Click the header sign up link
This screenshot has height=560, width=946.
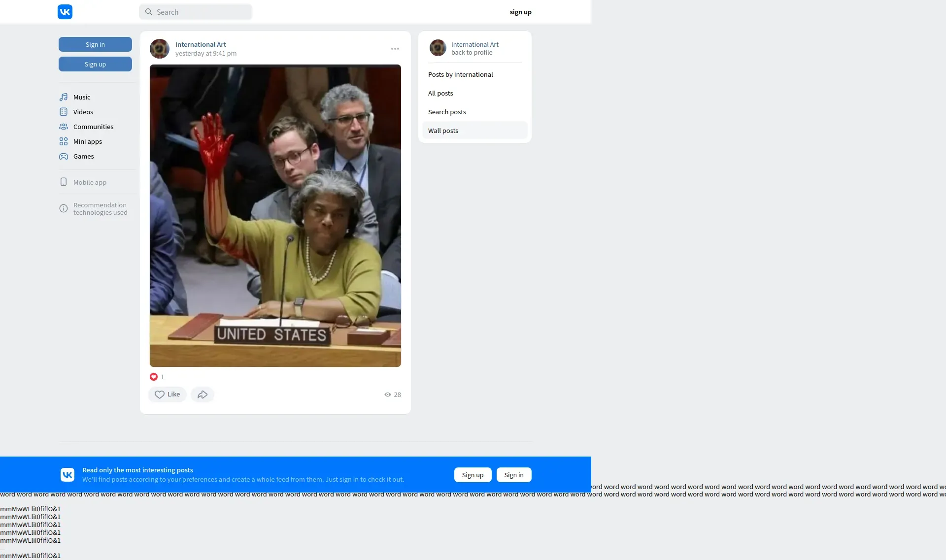click(x=520, y=12)
